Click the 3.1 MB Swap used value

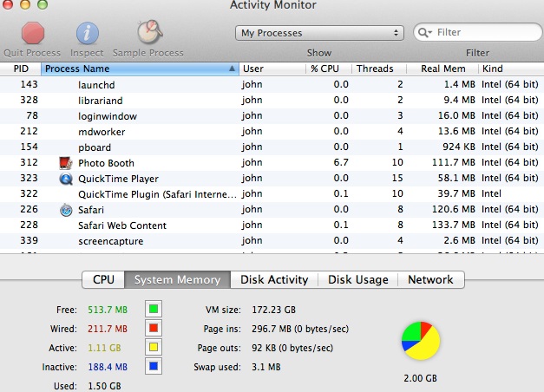(x=266, y=367)
